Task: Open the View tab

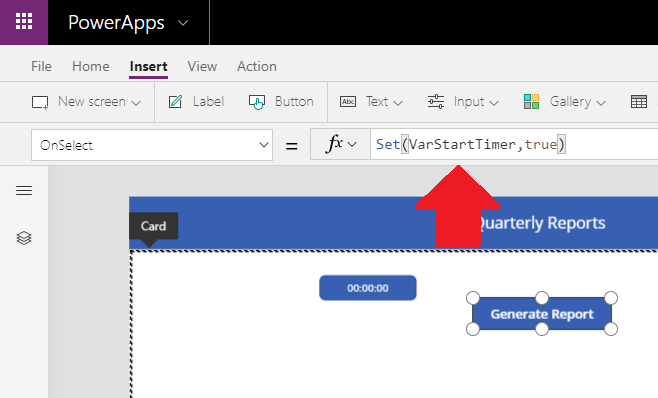Action: coord(202,66)
